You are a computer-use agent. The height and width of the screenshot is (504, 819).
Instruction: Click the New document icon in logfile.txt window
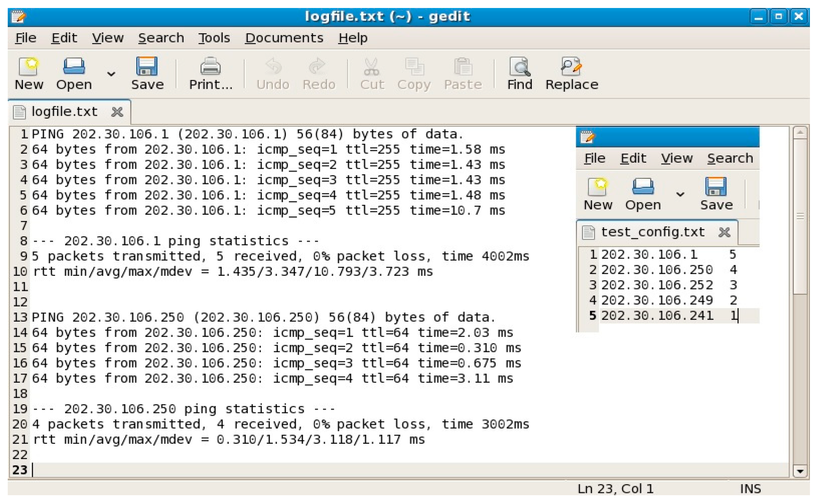(29, 66)
